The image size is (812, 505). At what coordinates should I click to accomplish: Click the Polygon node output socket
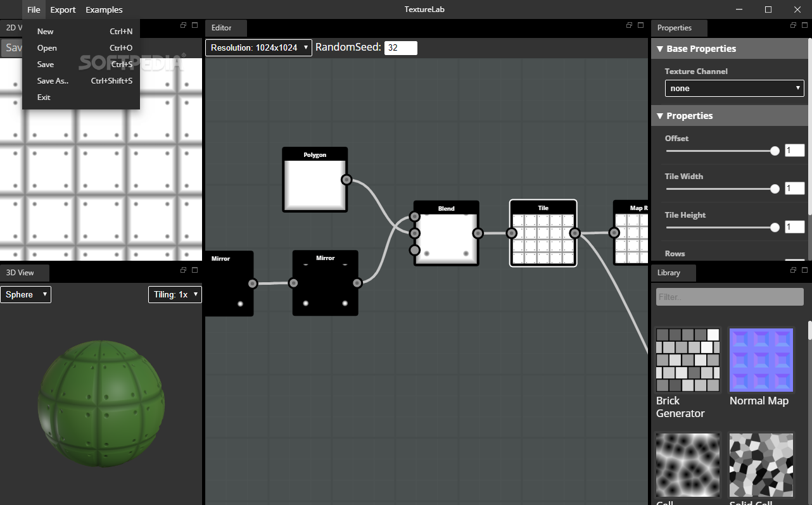click(346, 180)
